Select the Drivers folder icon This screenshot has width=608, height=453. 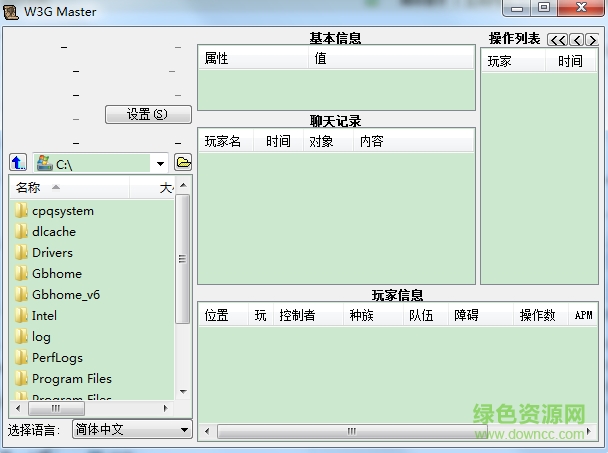click(x=21, y=252)
